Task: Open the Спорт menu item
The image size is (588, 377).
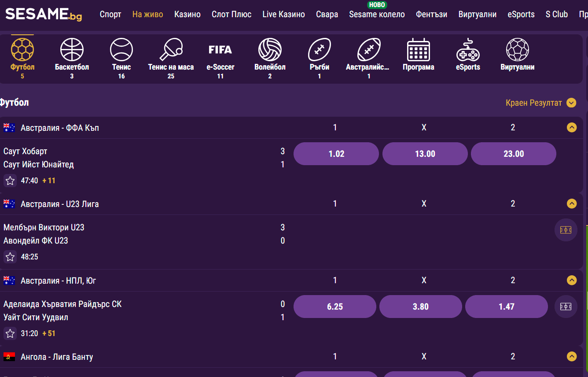Action: (110, 14)
